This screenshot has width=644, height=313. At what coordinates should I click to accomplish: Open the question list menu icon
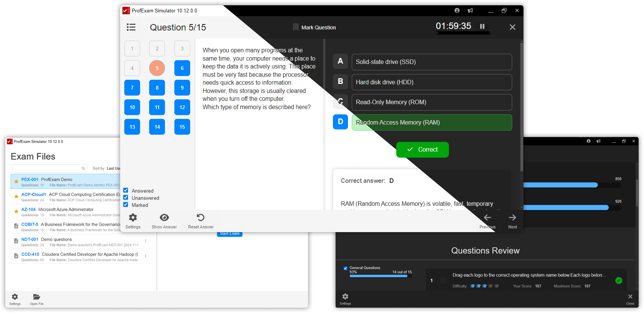[x=131, y=27]
